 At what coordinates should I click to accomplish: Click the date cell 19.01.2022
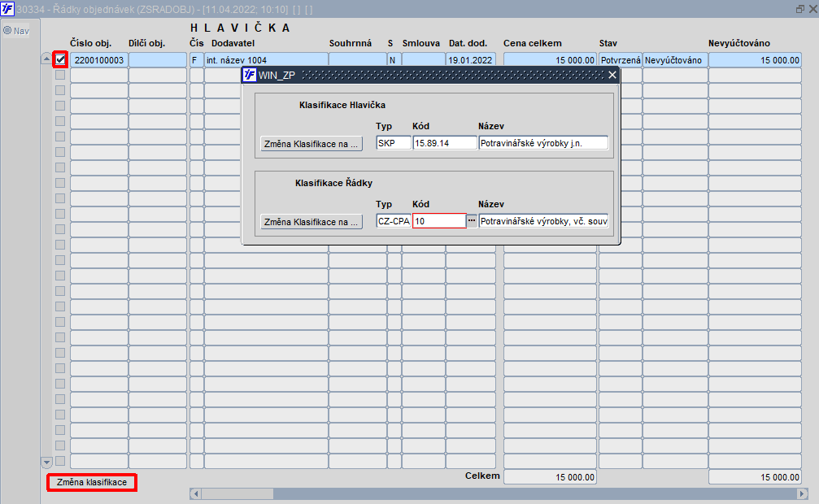[x=471, y=60]
